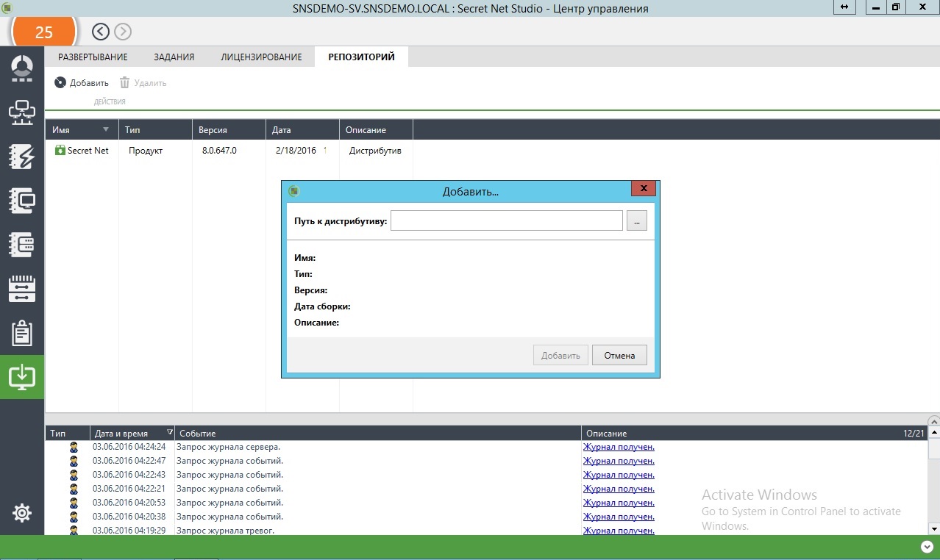
Task: Click the Добавить button in the dialog
Action: [x=560, y=355]
